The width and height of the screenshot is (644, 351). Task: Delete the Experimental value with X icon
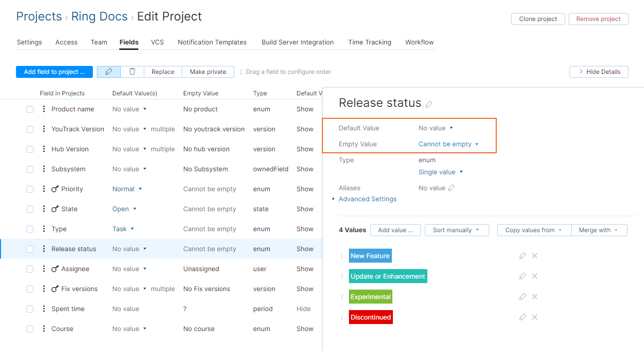tap(535, 297)
